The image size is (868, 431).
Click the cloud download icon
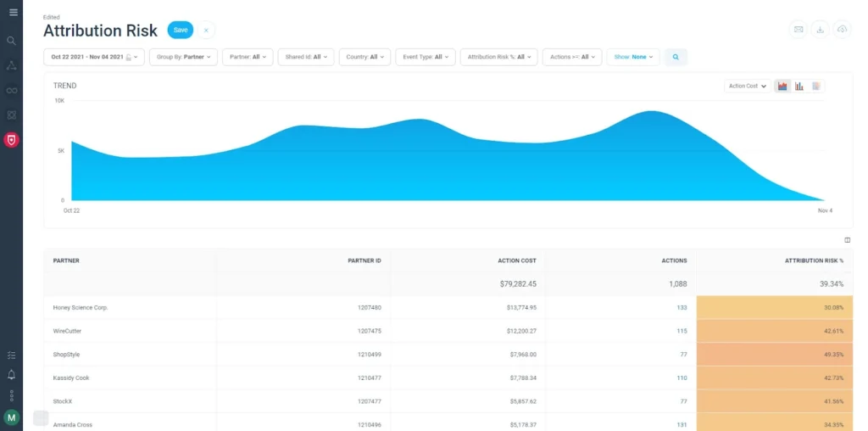click(842, 30)
